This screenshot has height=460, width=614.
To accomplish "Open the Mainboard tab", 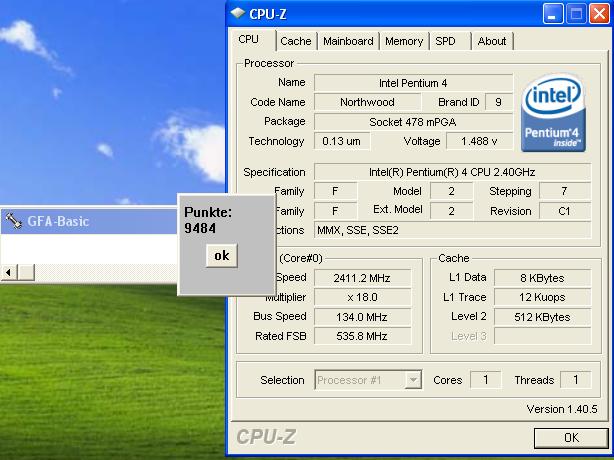I will [x=348, y=41].
